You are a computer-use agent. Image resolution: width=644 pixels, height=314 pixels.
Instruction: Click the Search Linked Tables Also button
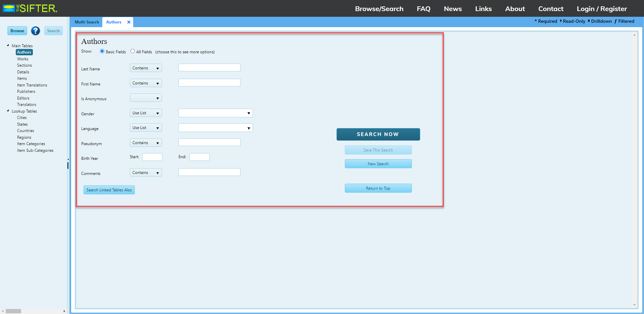click(x=109, y=190)
